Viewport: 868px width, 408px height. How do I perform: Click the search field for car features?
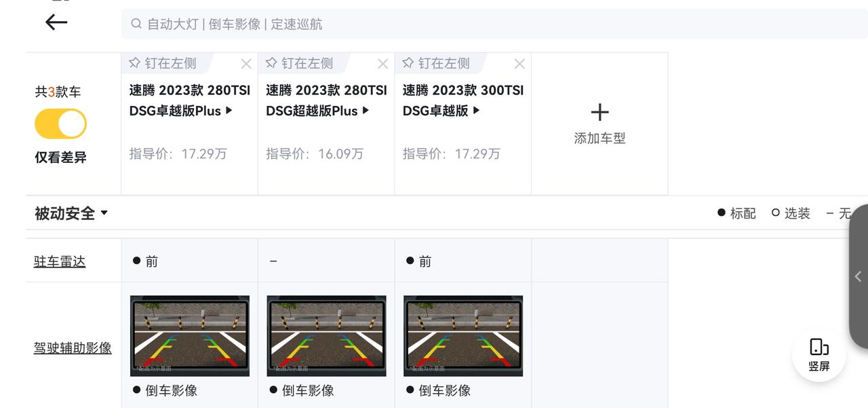click(494, 24)
